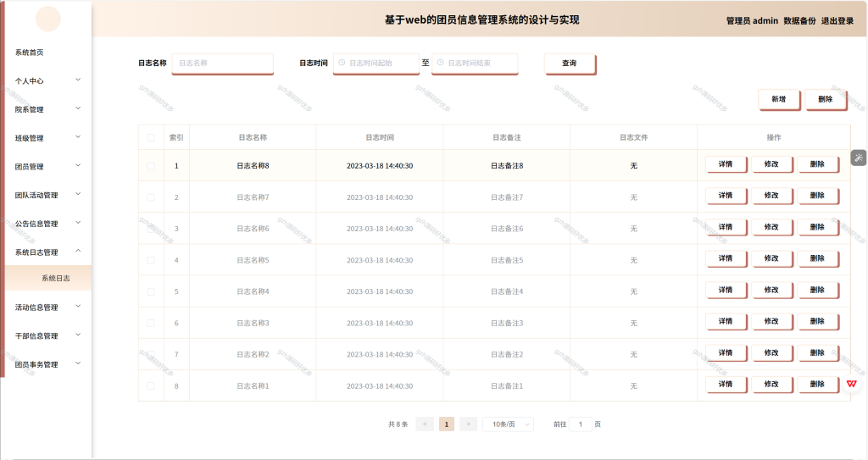Expand the 班级管理 menu
The width and height of the screenshot is (868, 460).
pyautogui.click(x=47, y=138)
